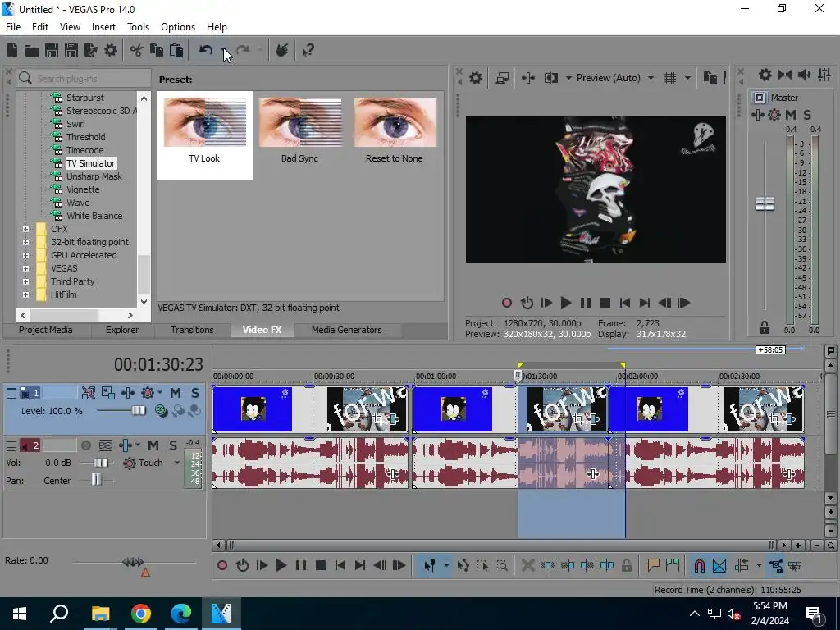Open the File menu

[13, 27]
